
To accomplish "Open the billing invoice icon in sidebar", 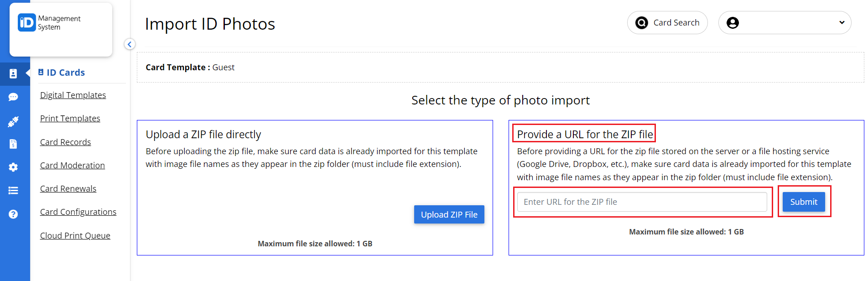I will point(14,144).
